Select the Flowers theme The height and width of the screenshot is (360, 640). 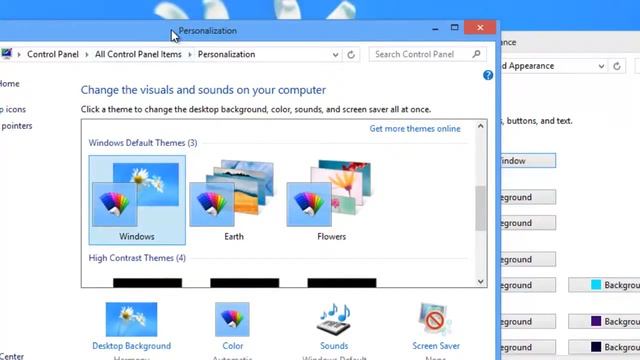pos(331,200)
